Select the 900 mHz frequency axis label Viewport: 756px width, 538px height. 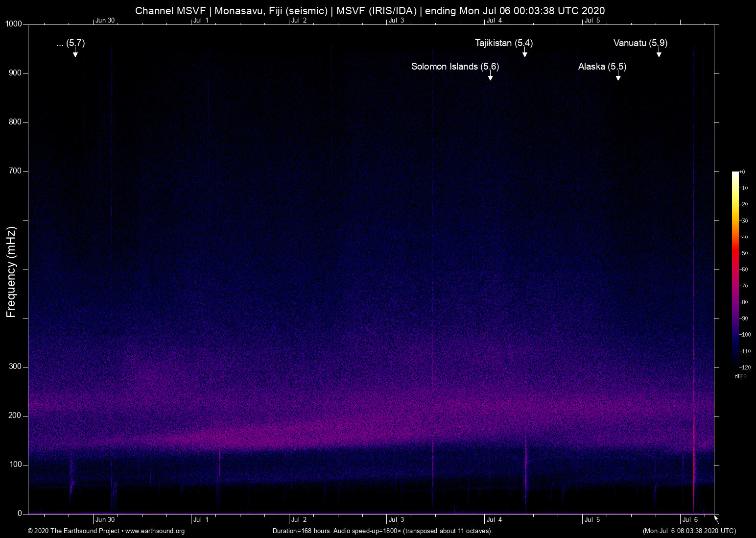(x=15, y=73)
